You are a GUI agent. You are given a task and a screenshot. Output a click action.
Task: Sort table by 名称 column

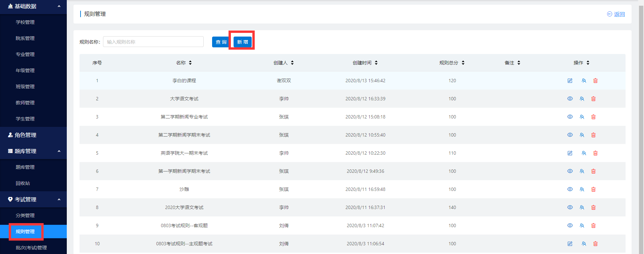(190, 63)
